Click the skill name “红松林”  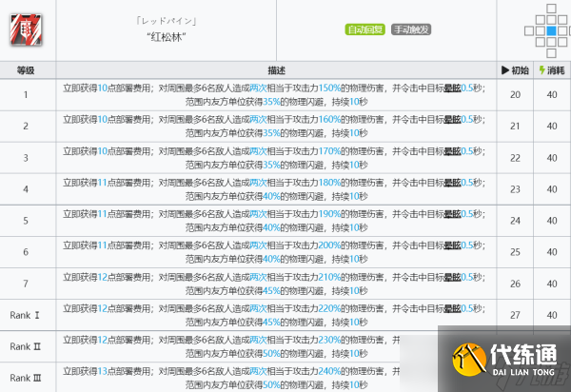coord(167,37)
